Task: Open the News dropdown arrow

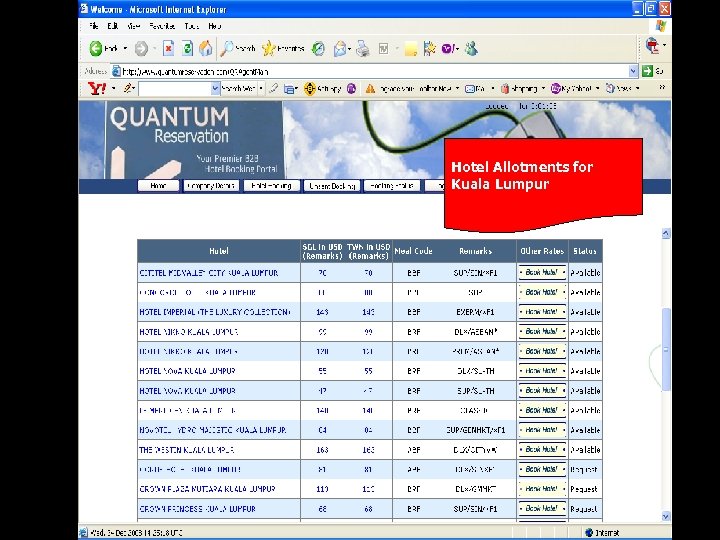Action: click(x=638, y=89)
